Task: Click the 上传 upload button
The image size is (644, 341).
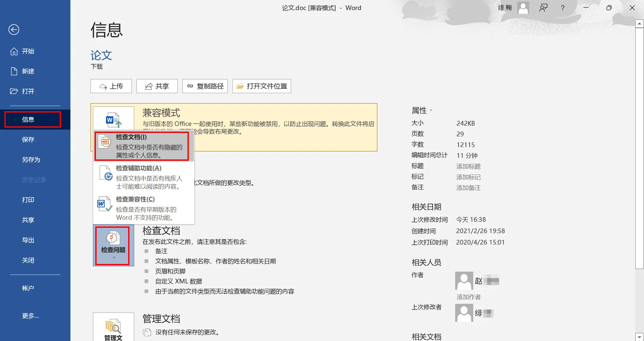Action: [111, 86]
